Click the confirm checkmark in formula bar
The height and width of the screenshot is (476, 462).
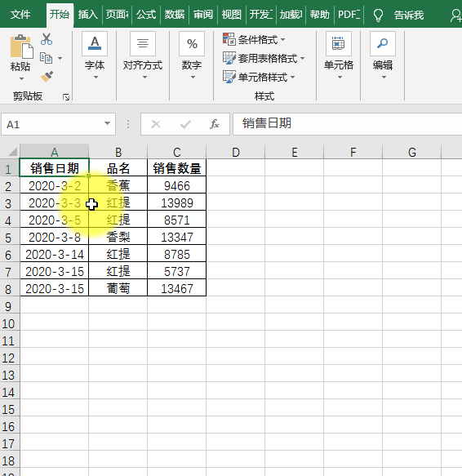tap(185, 124)
